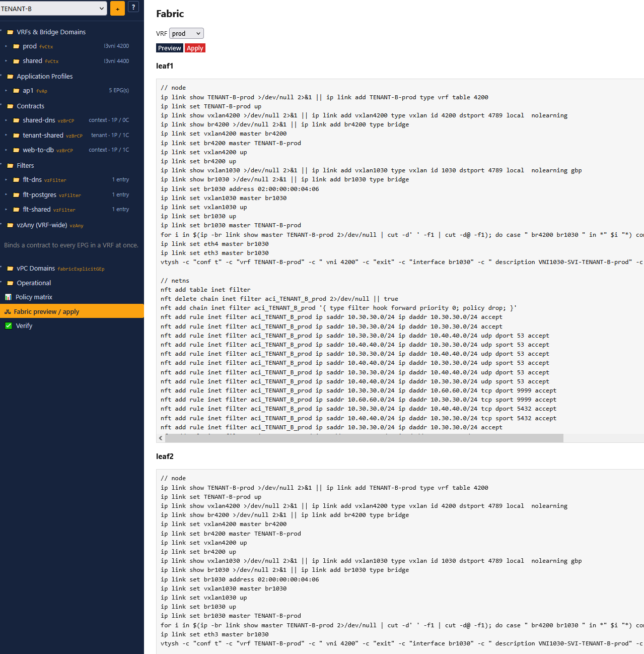Click the 'l3vni 4200' label
The image size is (644, 654).
116,46
